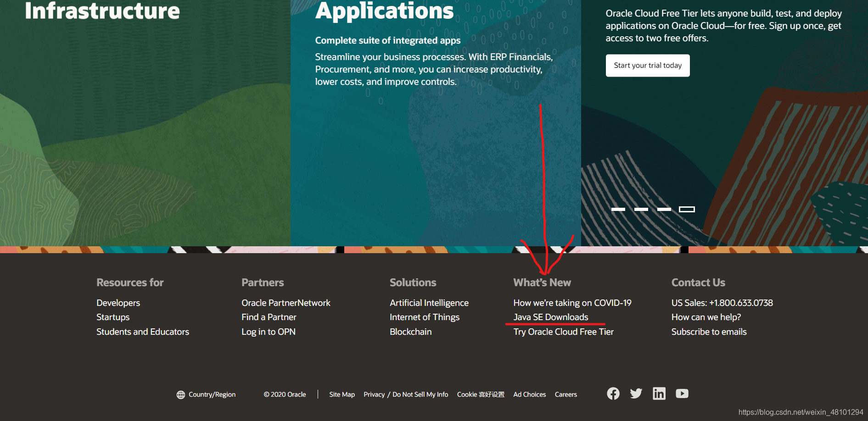Open Oracle's LinkedIn icon
Viewport: 868px width, 421px height.
click(x=659, y=393)
